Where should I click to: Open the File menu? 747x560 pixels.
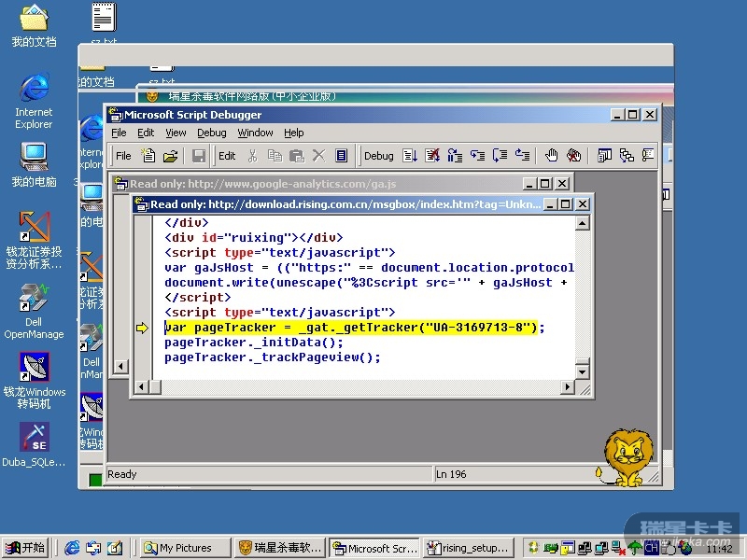pos(119,133)
